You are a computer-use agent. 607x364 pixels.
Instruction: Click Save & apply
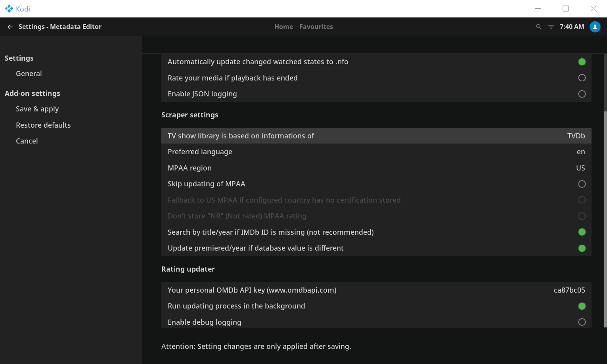pyautogui.click(x=37, y=109)
